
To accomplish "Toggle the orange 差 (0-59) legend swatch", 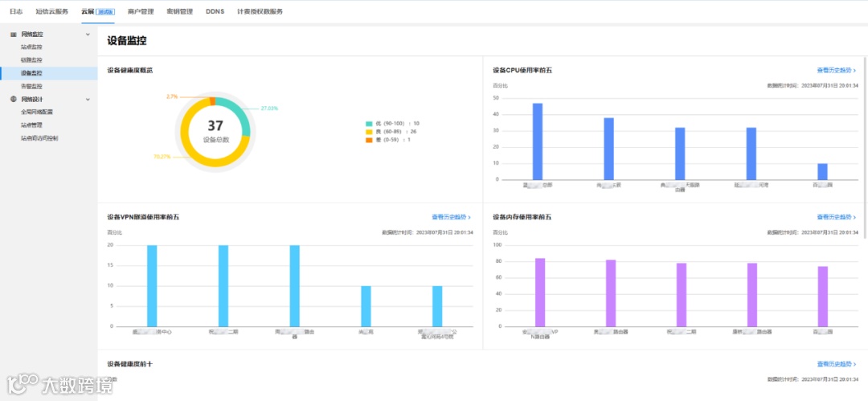I will [x=369, y=140].
